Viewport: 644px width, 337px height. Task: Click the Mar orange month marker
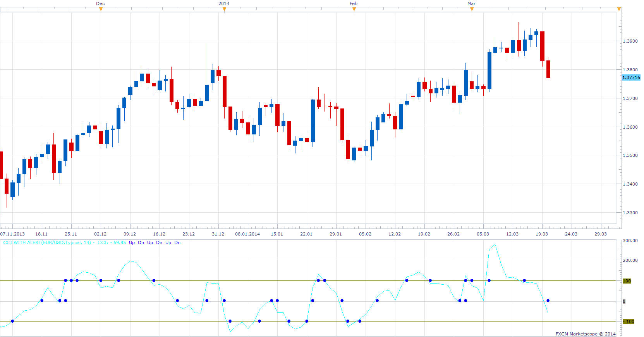pyautogui.click(x=472, y=9)
